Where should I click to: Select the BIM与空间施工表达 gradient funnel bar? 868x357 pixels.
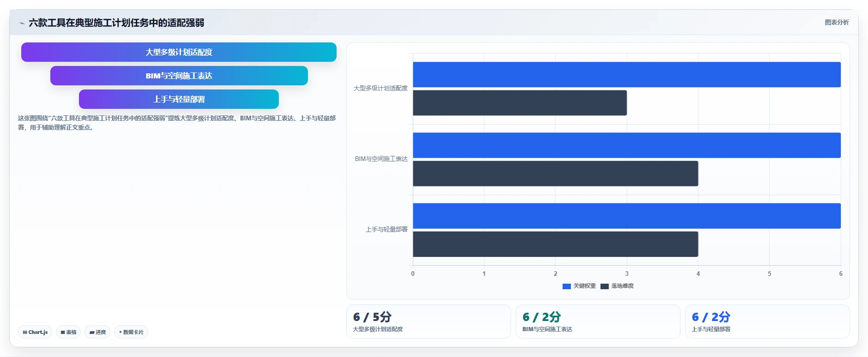point(179,76)
